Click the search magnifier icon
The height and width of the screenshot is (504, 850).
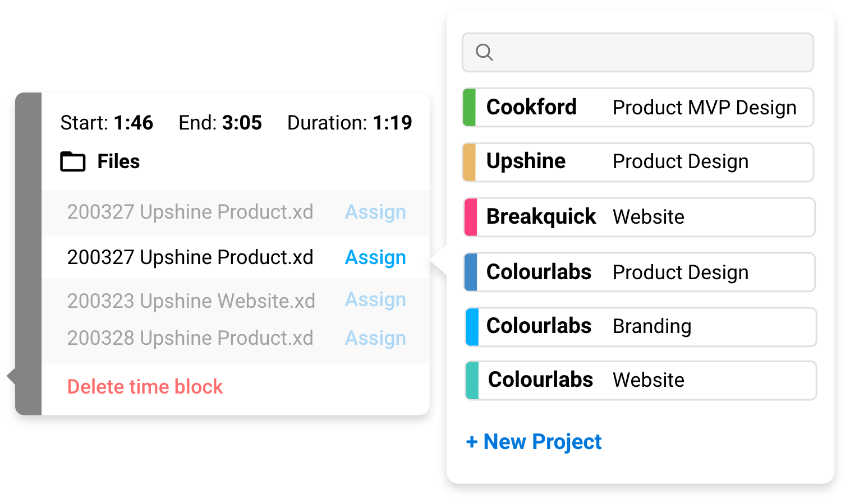pyautogui.click(x=484, y=52)
